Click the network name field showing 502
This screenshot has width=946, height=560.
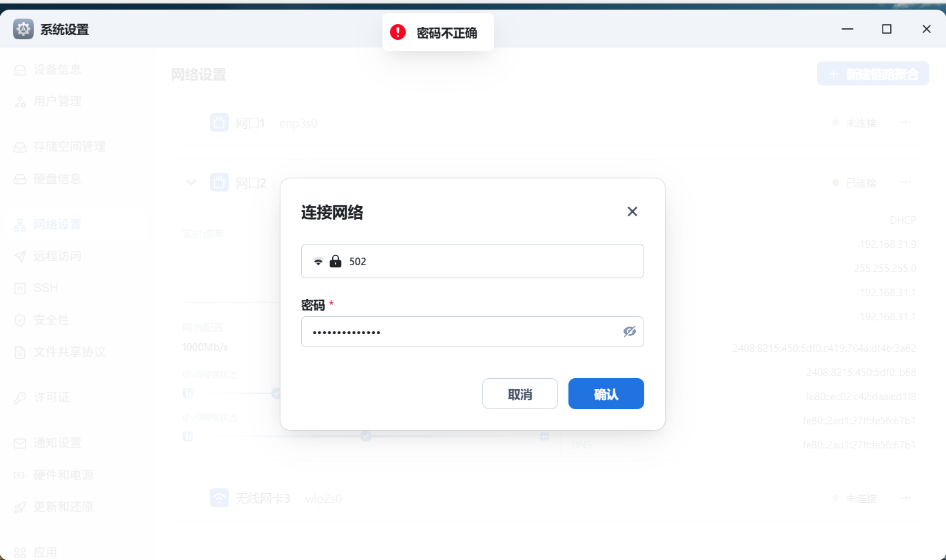click(x=473, y=261)
